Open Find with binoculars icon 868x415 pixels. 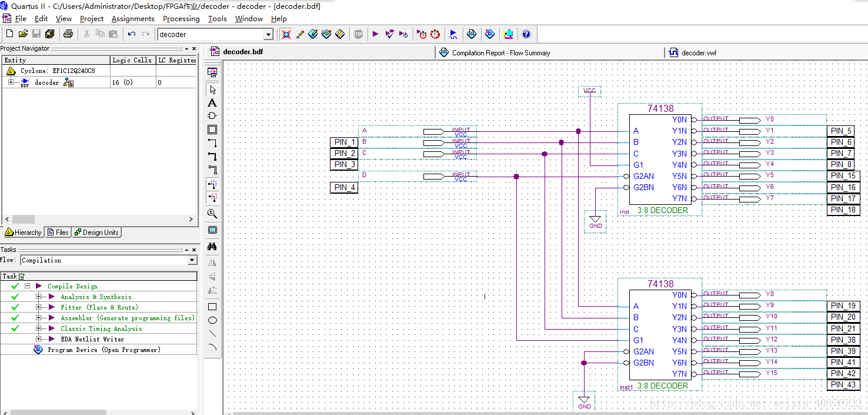point(212,247)
